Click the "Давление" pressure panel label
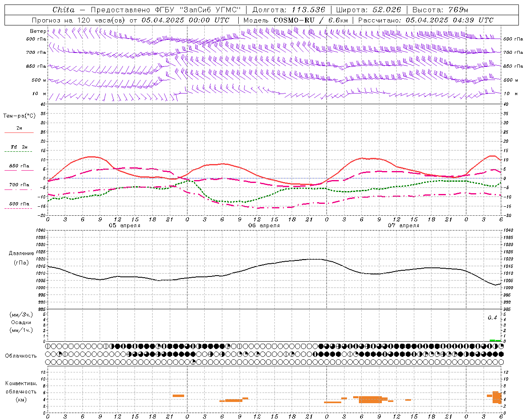This screenshot has height=420, width=525. point(21,253)
